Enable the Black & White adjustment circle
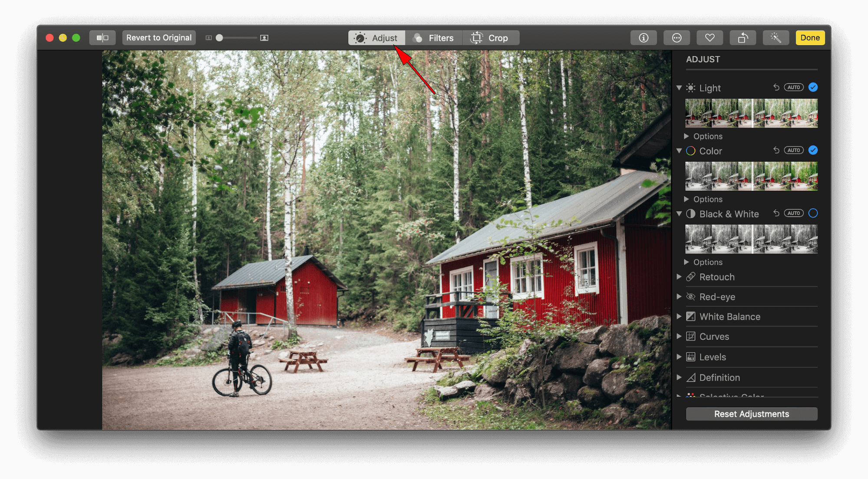The height and width of the screenshot is (479, 868). [x=813, y=213]
